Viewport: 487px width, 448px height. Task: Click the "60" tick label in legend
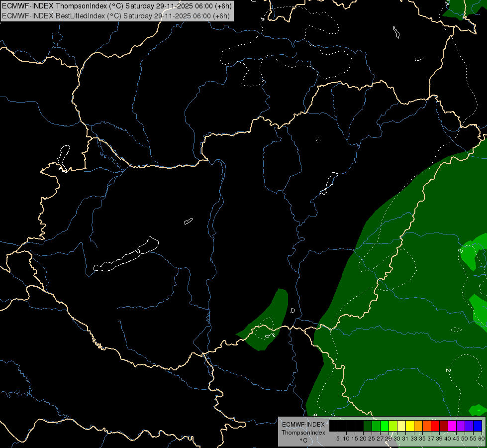click(x=482, y=439)
